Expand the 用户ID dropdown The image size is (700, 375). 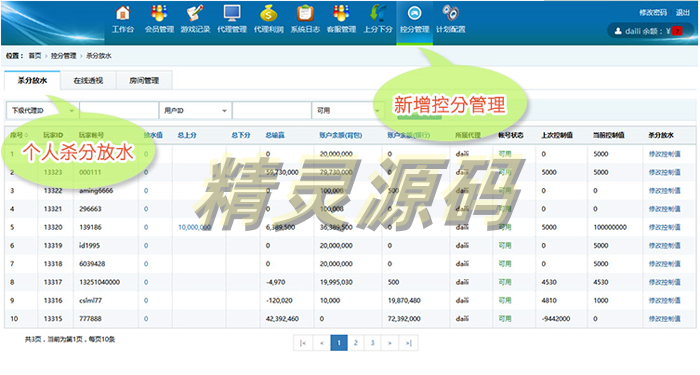coord(195,110)
